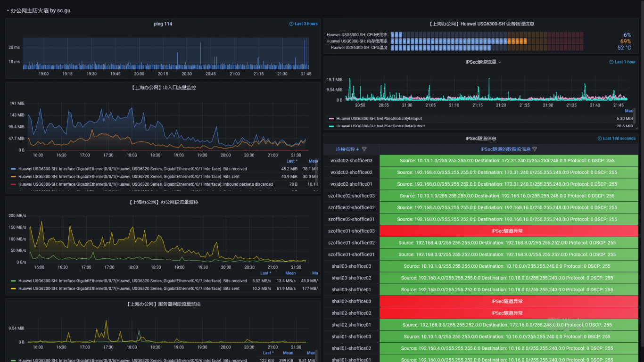This screenshot has height=362, width=644.
Task: Open the 【上海办公网】出入口流量监控 panel menu
Action: pyautogui.click(x=163, y=87)
